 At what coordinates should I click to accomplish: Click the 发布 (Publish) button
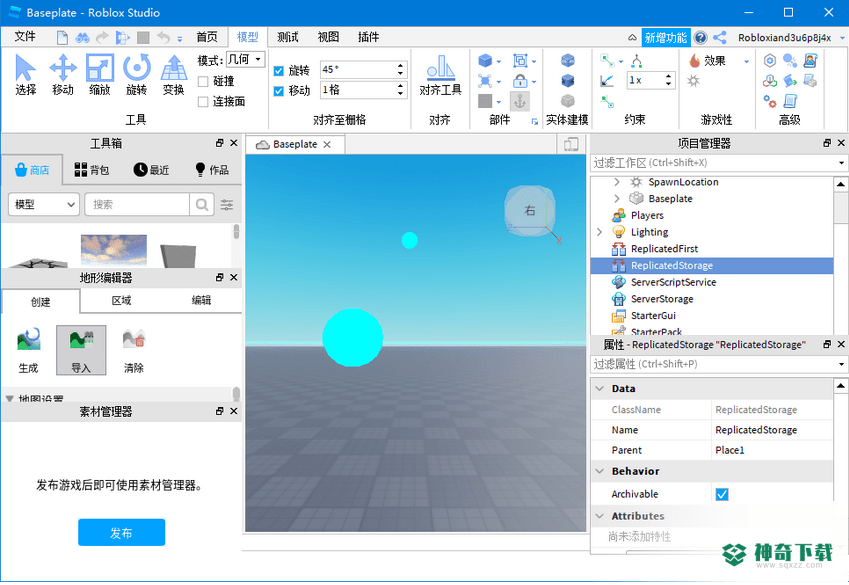pyautogui.click(x=121, y=532)
